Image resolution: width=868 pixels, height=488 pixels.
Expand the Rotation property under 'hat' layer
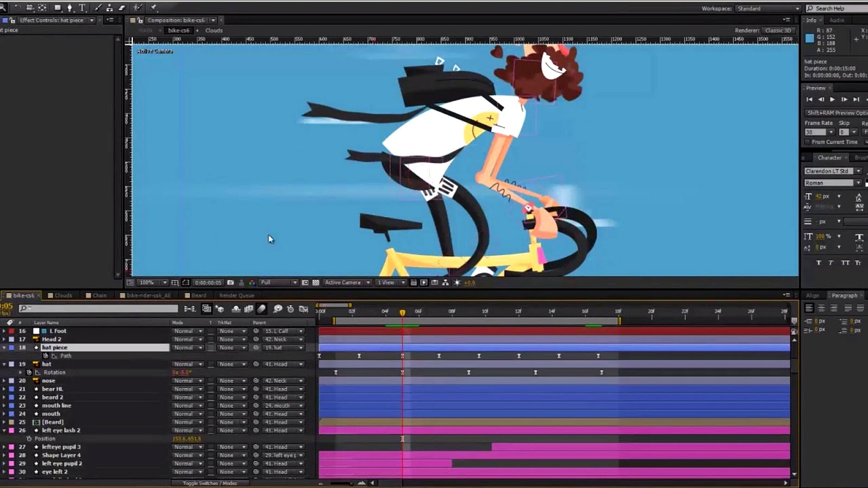(x=21, y=373)
